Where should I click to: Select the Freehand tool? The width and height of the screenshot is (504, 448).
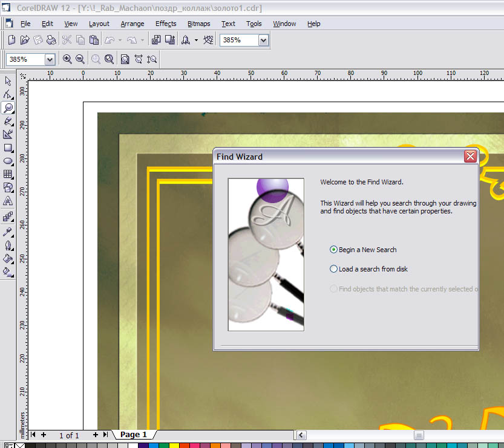(8, 121)
